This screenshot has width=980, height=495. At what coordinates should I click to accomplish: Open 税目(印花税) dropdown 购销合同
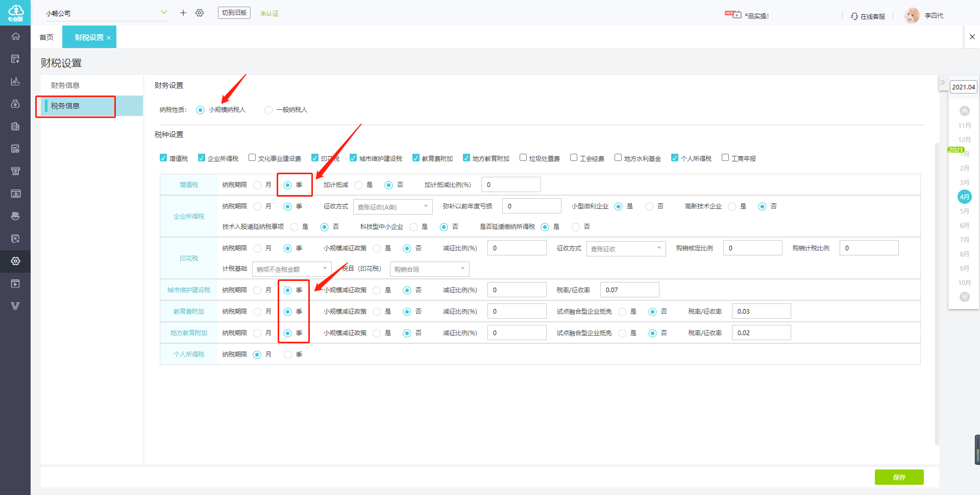pos(429,269)
